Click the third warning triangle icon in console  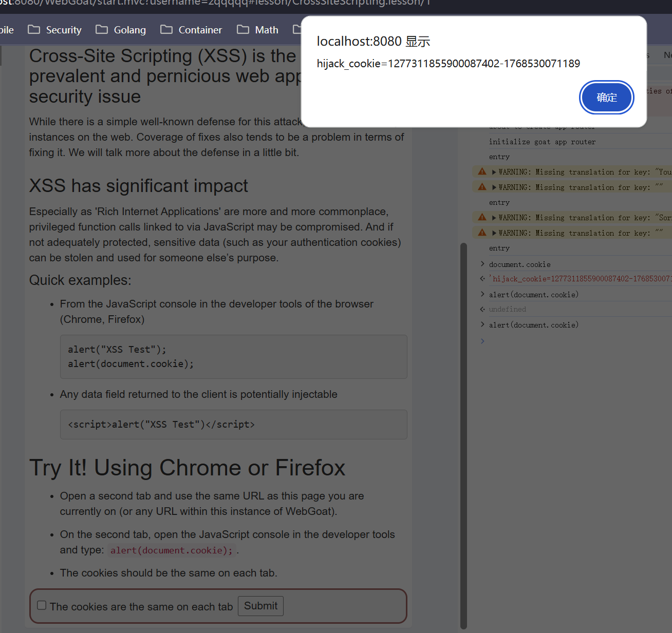(x=482, y=217)
